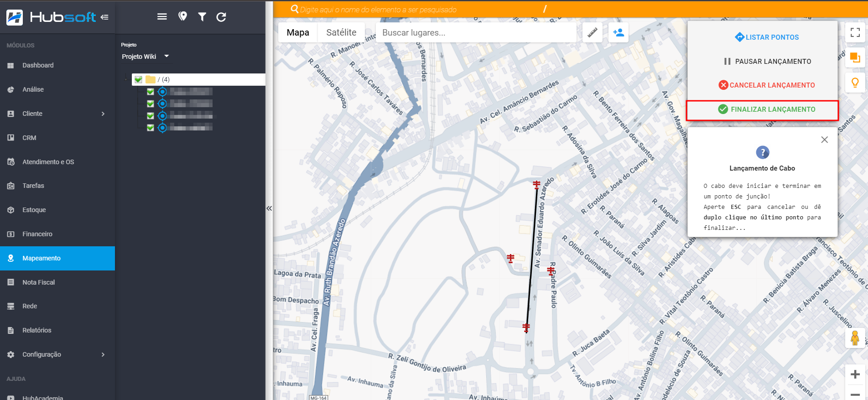Open the hamburger list menu in the project panel

click(x=162, y=17)
